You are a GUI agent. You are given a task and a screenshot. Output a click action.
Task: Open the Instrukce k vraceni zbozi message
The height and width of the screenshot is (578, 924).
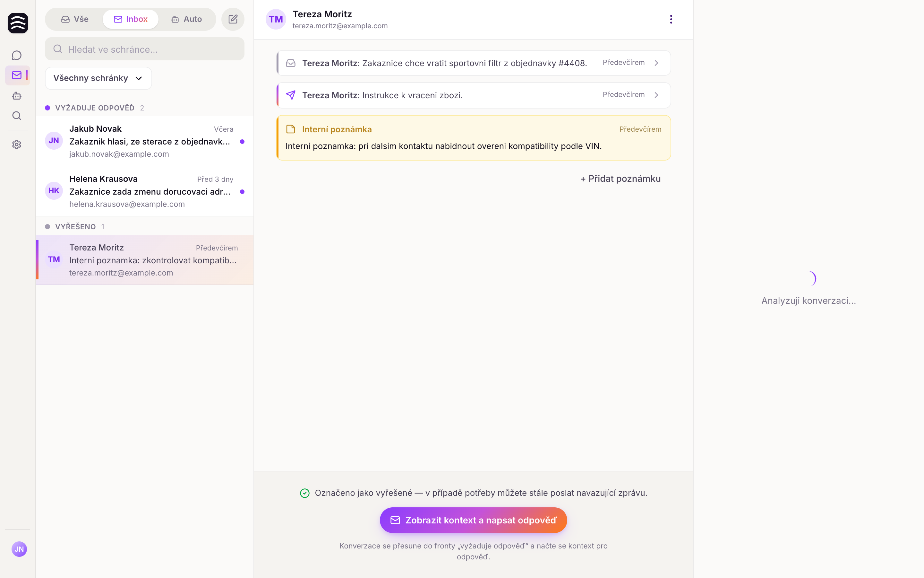click(x=473, y=95)
